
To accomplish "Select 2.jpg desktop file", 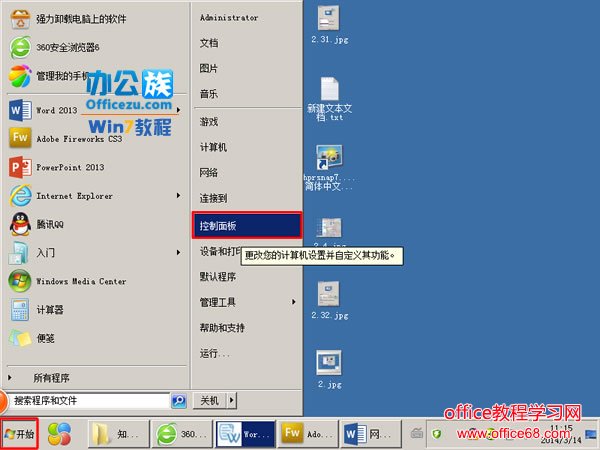I will [329, 369].
